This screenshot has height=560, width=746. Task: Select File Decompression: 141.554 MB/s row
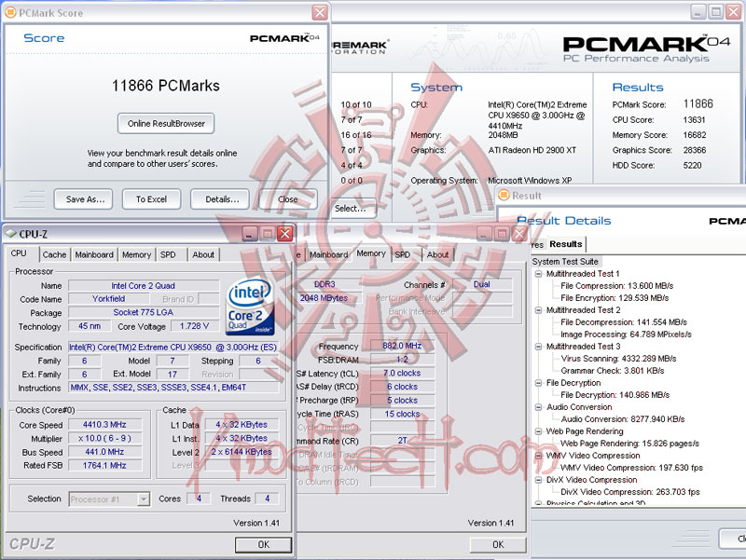(624, 322)
